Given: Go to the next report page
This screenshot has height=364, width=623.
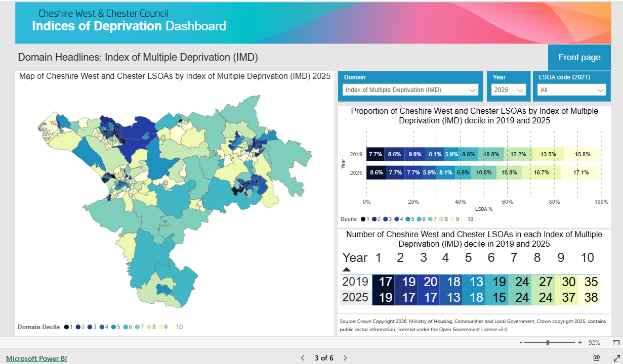Looking at the screenshot, I should pyautogui.click(x=345, y=358).
